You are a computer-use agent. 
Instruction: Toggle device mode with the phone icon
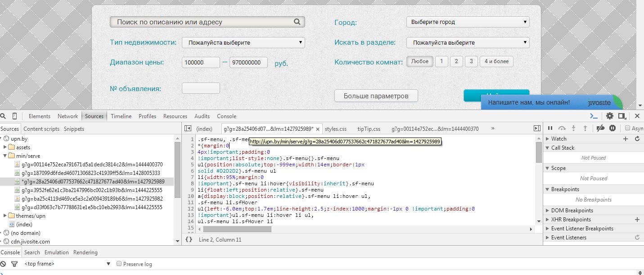tap(15, 116)
